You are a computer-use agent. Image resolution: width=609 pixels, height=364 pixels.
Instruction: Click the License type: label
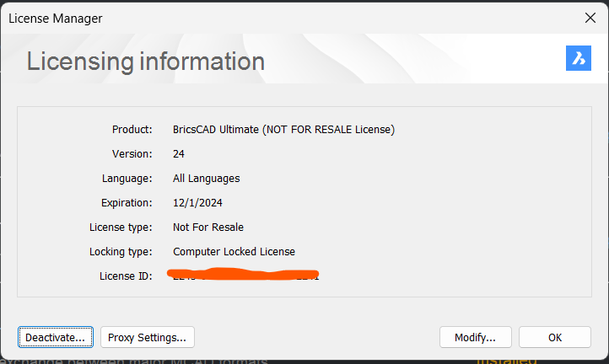coord(121,227)
